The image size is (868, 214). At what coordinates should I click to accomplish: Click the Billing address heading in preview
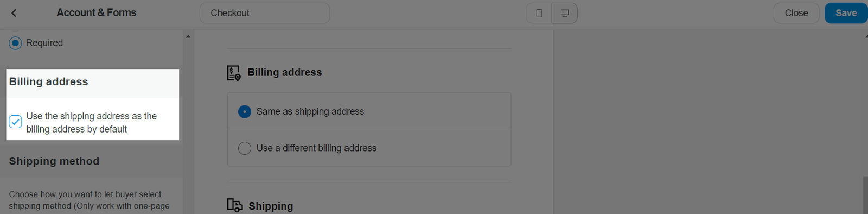[x=285, y=72]
